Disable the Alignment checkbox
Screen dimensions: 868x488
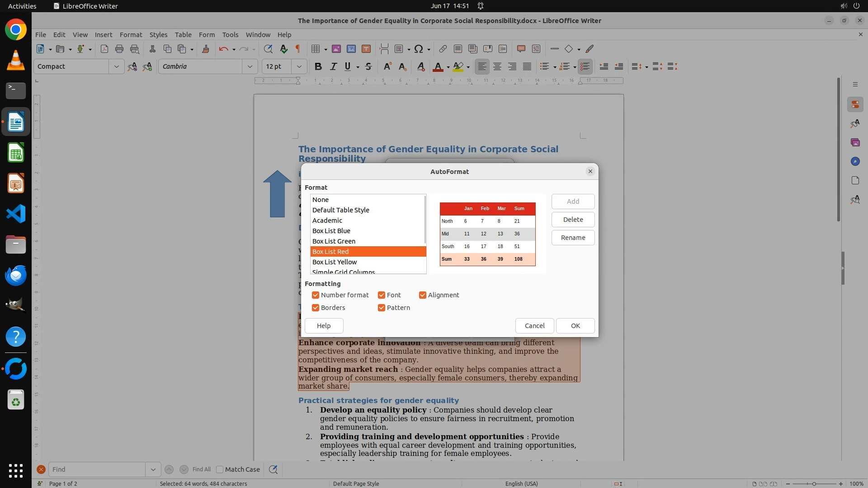coord(423,295)
